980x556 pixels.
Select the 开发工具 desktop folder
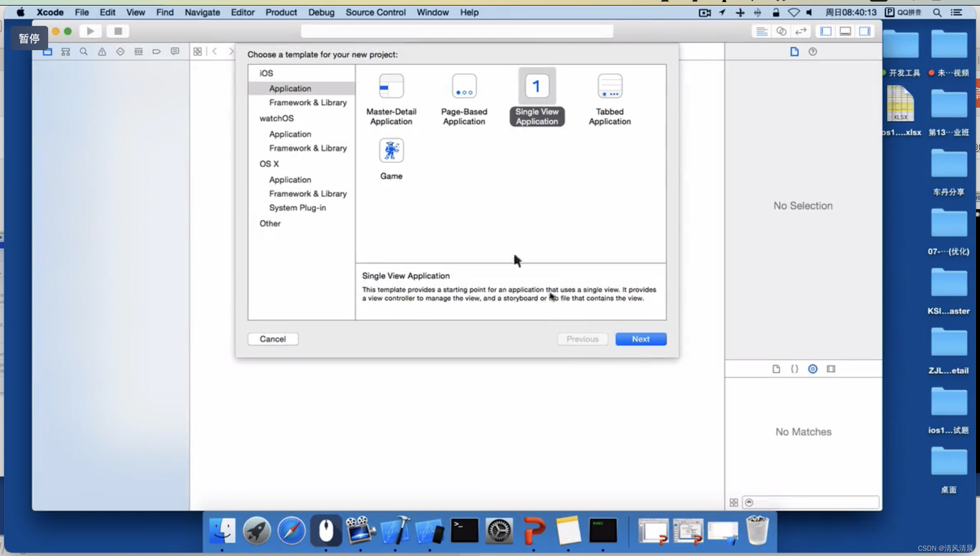pos(901,53)
